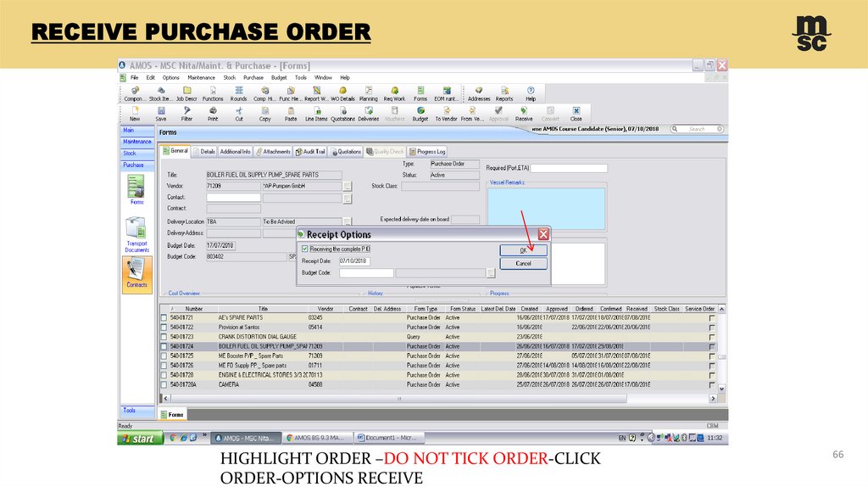The height and width of the screenshot is (487, 868).
Task: Expand the Main sidebar section
Action: (x=136, y=130)
